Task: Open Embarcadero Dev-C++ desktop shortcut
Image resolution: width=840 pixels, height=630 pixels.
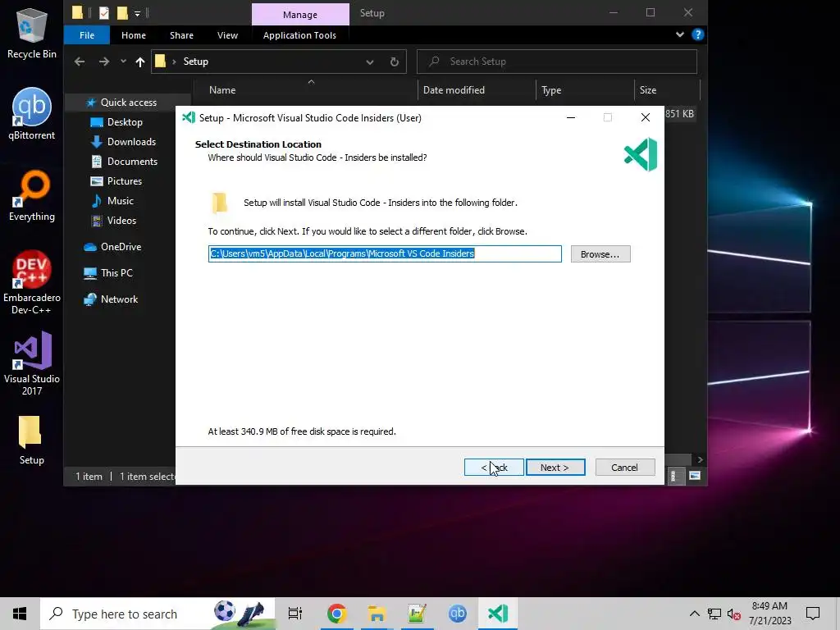Action: pyautogui.click(x=32, y=282)
